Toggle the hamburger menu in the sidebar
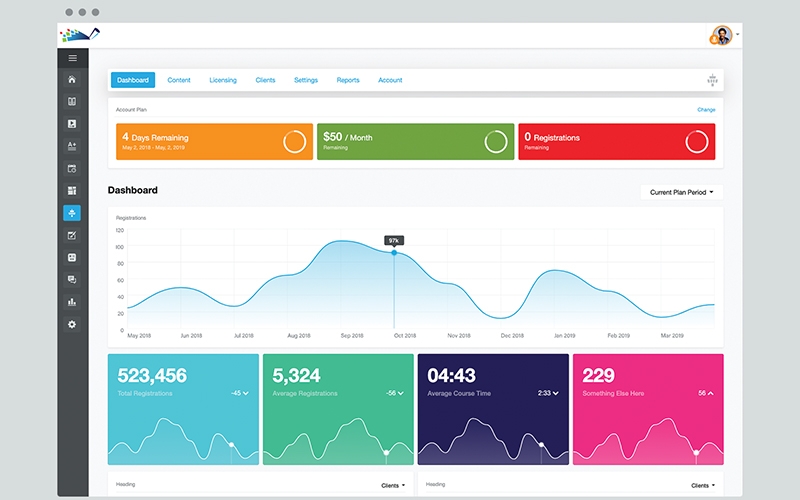 coord(72,58)
